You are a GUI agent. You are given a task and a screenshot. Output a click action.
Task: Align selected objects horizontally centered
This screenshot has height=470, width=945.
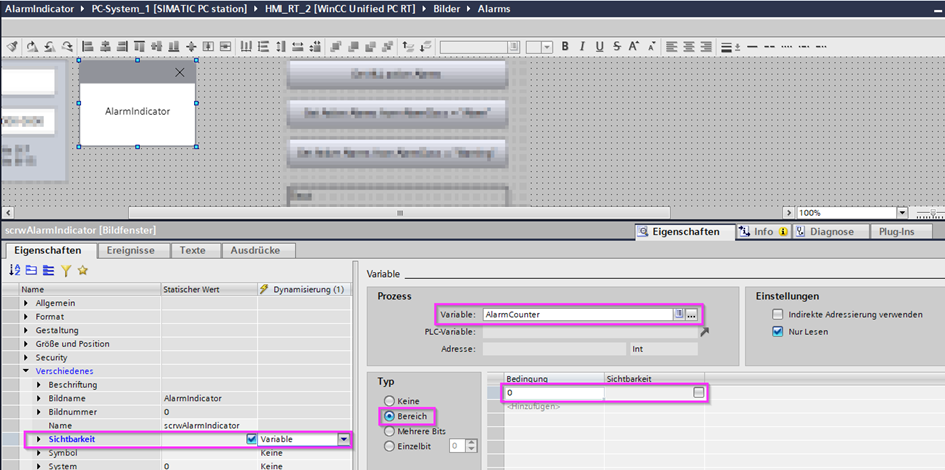click(105, 46)
